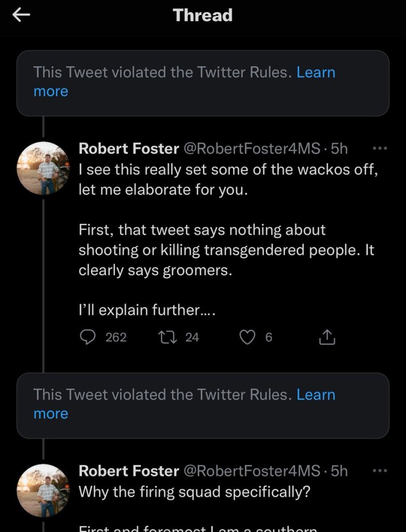Open Robert Foster's name on the first tweet
The width and height of the screenshot is (406, 532).
(x=129, y=149)
